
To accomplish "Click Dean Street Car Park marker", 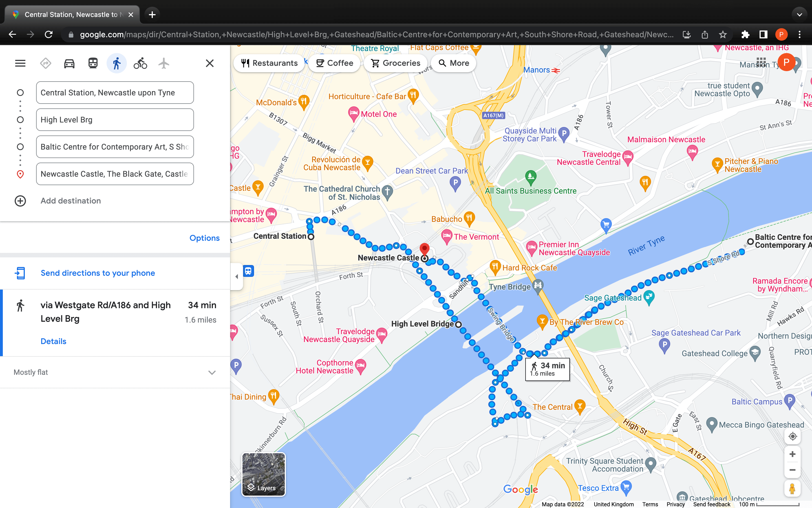I will pyautogui.click(x=455, y=183).
